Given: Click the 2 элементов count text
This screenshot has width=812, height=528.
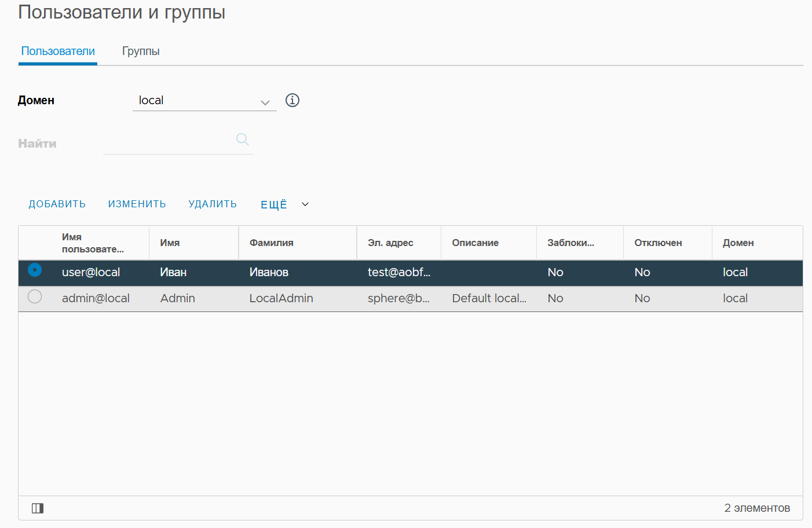Looking at the screenshot, I should (x=757, y=508).
